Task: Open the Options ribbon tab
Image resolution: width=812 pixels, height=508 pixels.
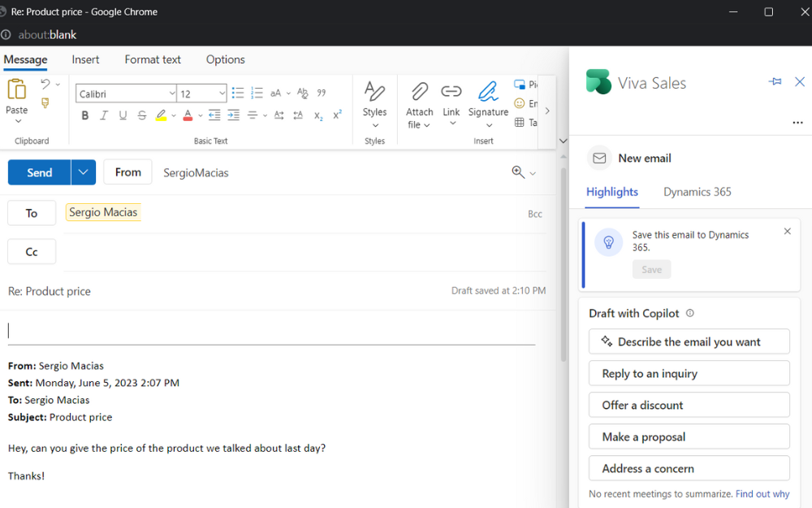Action: pos(225,59)
